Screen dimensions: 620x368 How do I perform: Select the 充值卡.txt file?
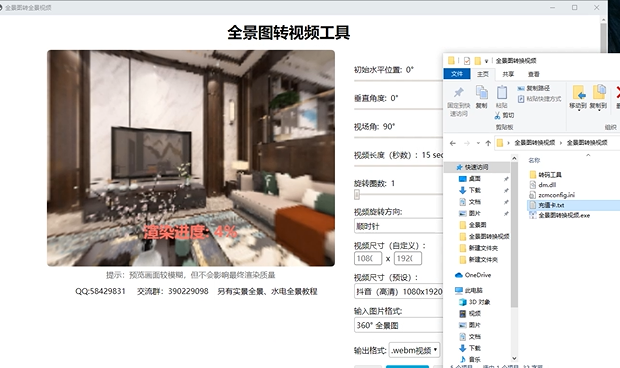pos(551,205)
